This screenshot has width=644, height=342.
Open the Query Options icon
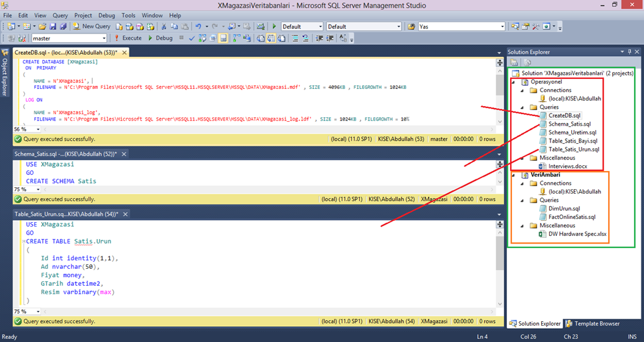(x=213, y=38)
